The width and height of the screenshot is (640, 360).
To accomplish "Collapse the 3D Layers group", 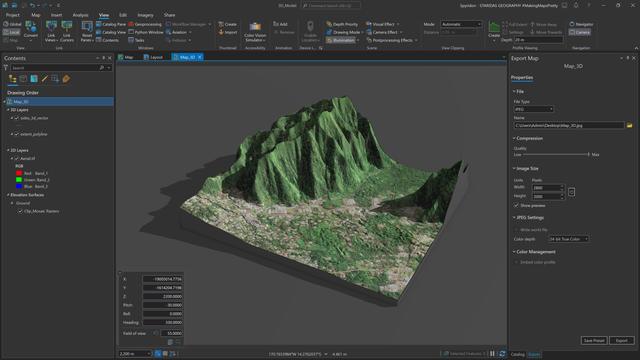I will coord(8,110).
